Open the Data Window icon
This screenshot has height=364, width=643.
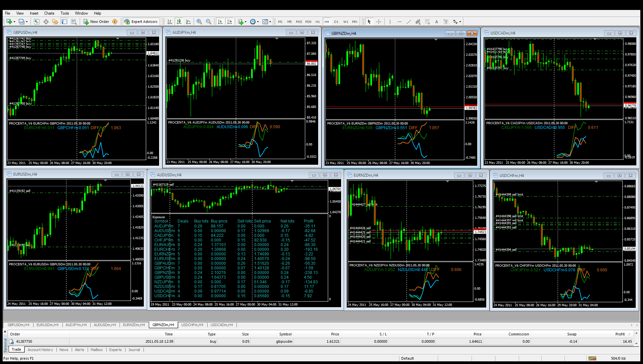(x=46, y=22)
